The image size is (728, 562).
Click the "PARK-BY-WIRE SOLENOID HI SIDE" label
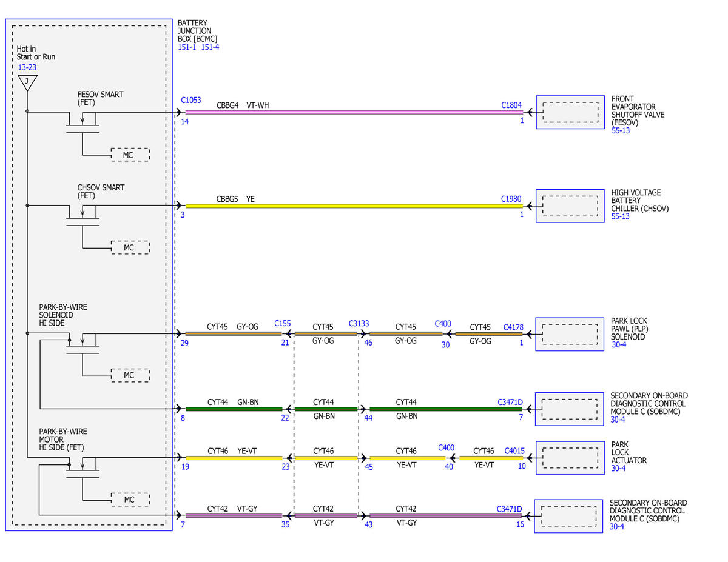63,316
